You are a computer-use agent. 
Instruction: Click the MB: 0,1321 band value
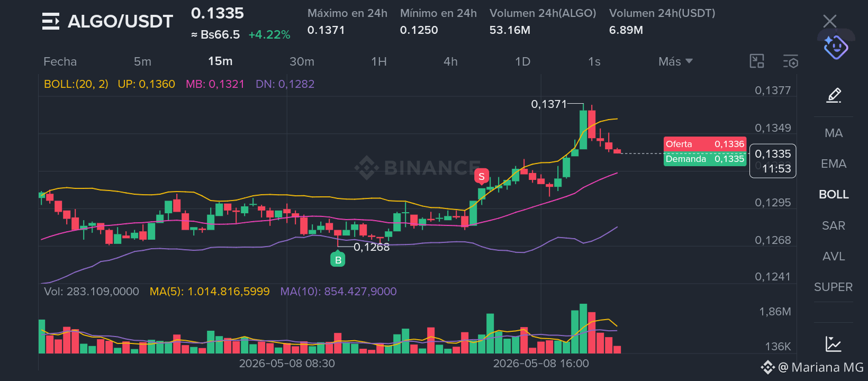pos(215,84)
